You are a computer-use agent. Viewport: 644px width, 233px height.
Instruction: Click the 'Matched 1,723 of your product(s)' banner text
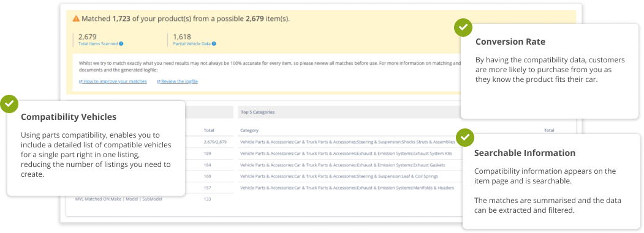[185, 18]
